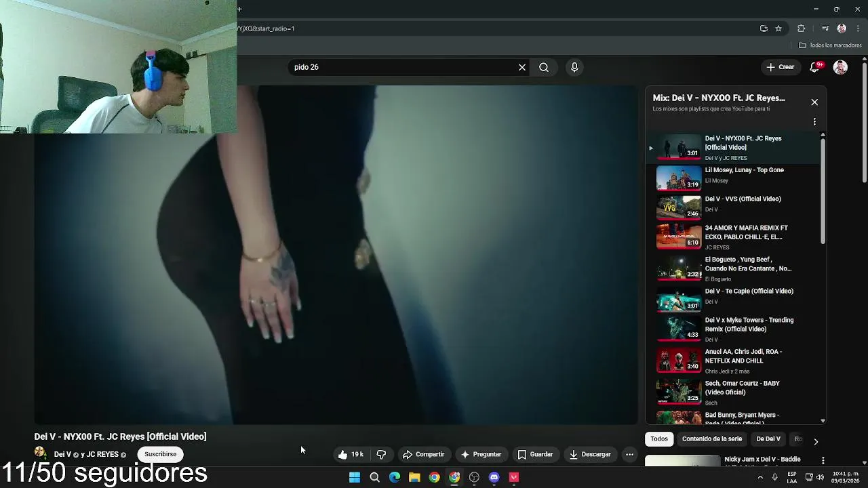Clear the search box with the X icon
The image size is (868, 488).
click(522, 67)
